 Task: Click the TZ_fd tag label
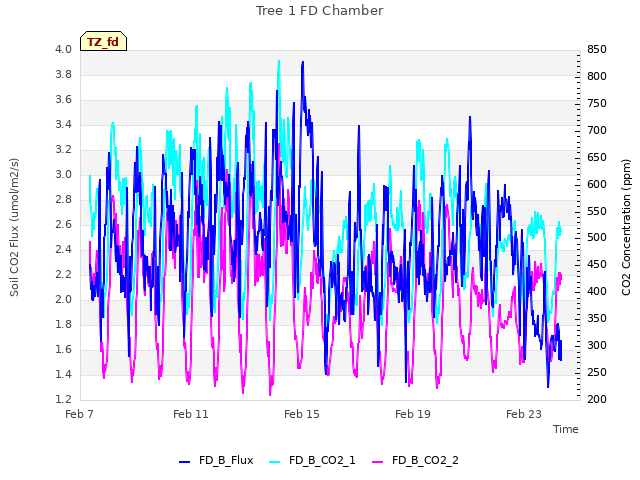pyautogui.click(x=103, y=41)
